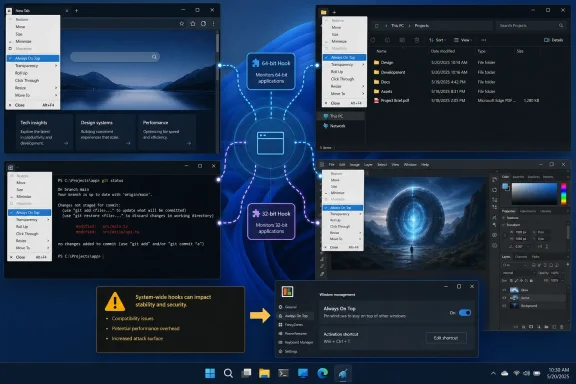Open the browser's three-dot menu

(x=213, y=24)
